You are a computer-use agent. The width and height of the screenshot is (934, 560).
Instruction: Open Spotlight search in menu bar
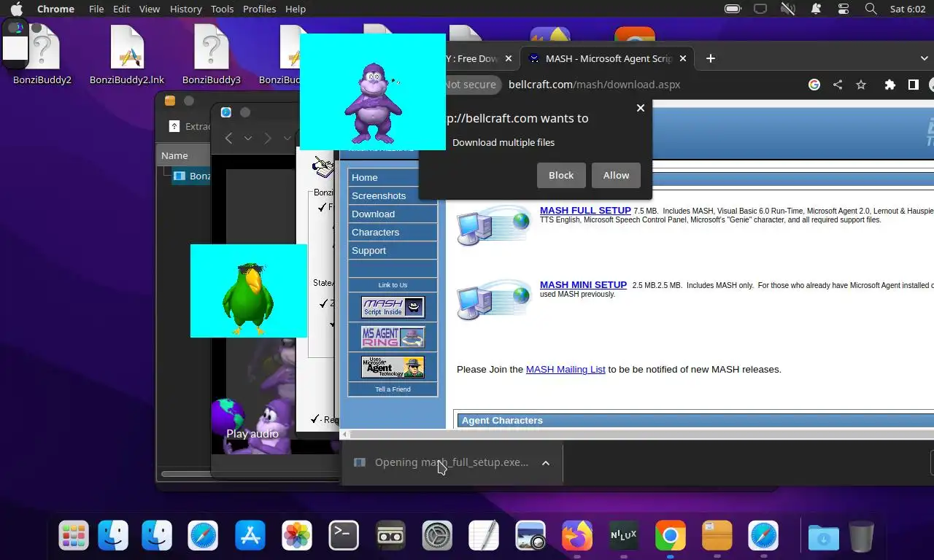pos(871,9)
